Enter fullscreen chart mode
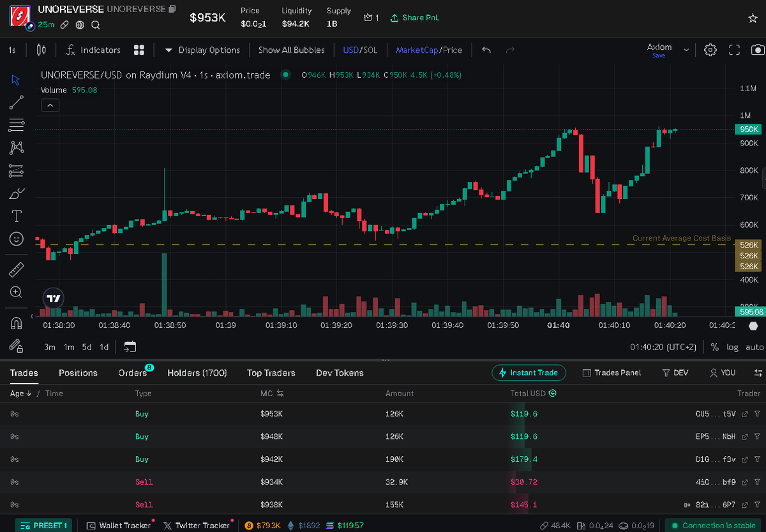The width and height of the screenshot is (766, 532). (x=734, y=50)
